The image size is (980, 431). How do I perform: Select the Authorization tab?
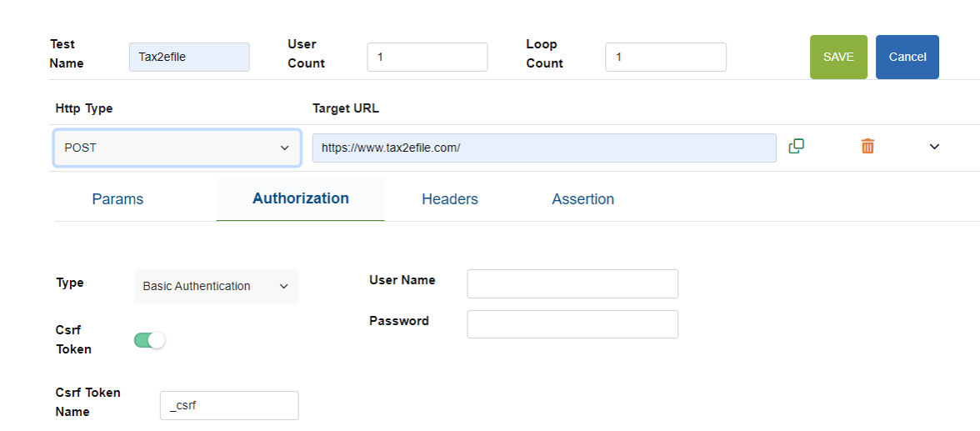pyautogui.click(x=300, y=198)
